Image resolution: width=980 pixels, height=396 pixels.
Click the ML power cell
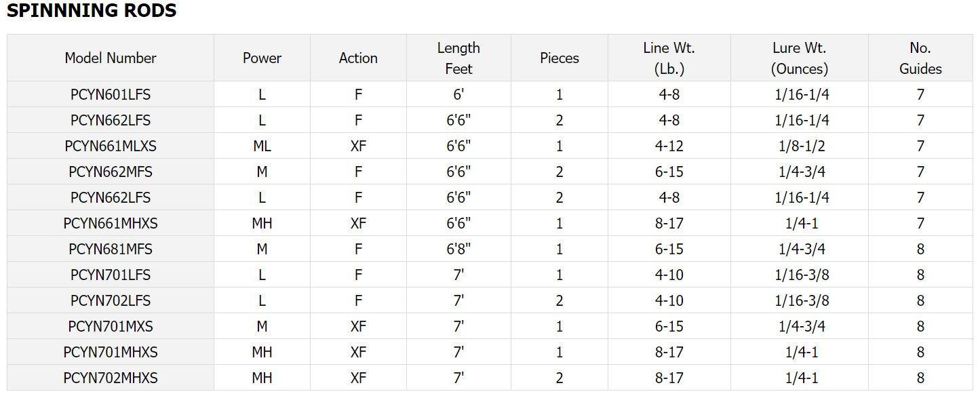(262, 146)
